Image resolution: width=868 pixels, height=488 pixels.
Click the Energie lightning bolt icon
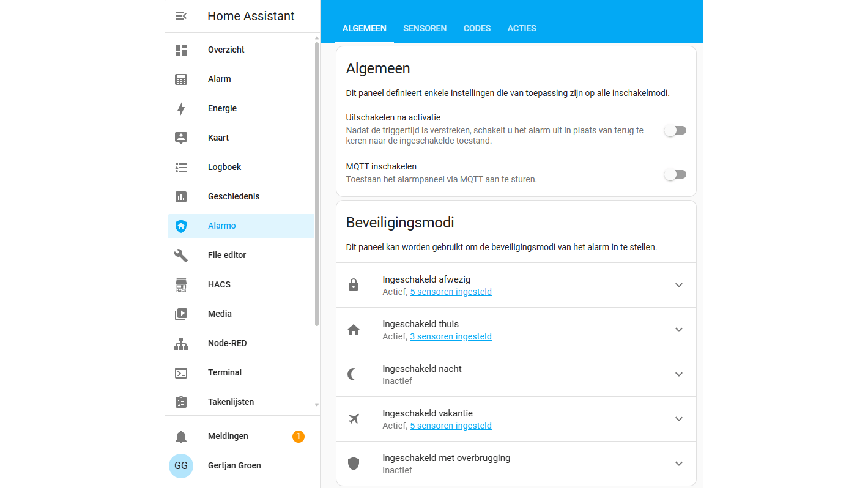tap(181, 108)
